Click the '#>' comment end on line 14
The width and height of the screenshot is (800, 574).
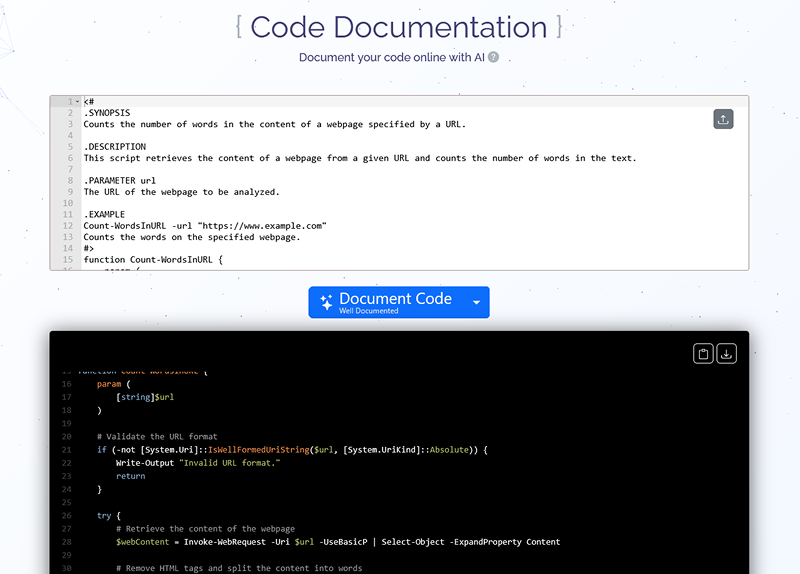pyautogui.click(x=89, y=248)
